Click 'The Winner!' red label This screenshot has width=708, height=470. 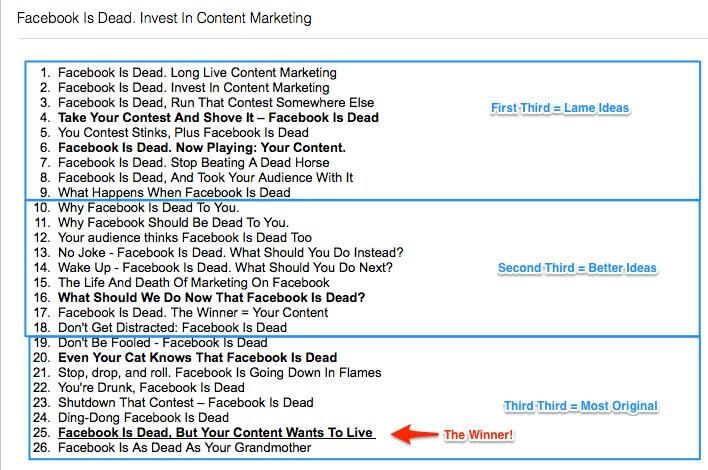tap(476, 434)
